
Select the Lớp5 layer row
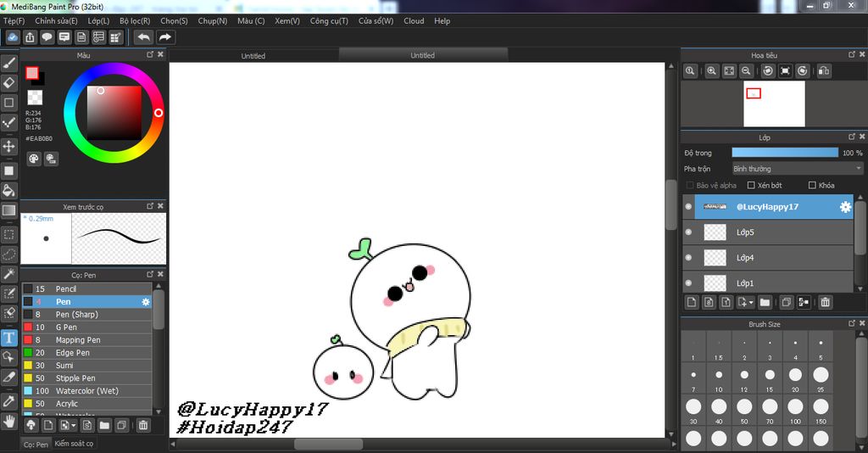(x=769, y=232)
